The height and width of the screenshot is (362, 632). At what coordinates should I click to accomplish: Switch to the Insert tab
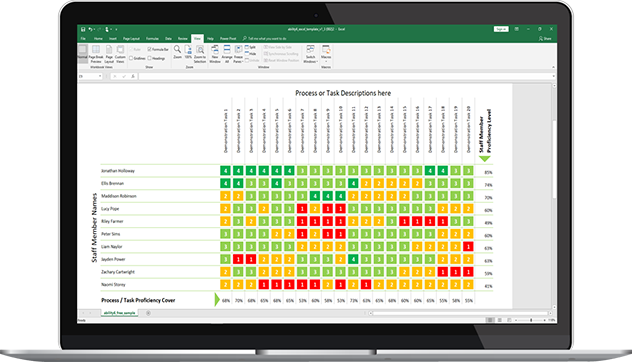point(113,39)
